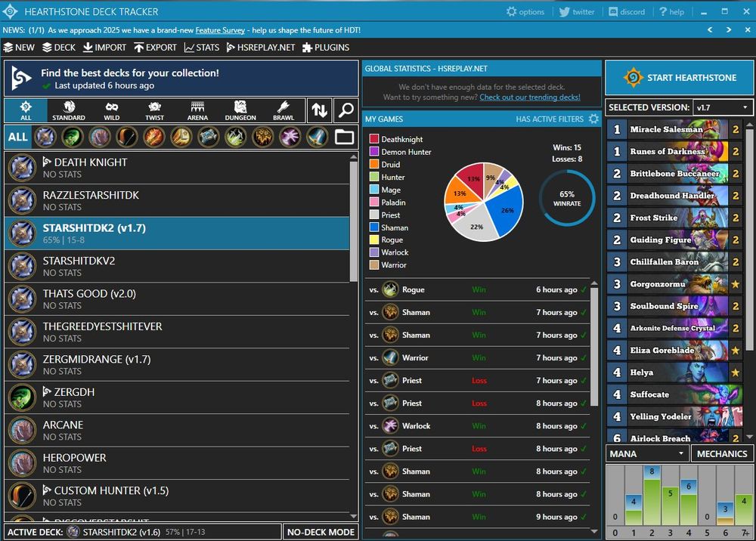Open the EXPORT menu

pyautogui.click(x=155, y=47)
